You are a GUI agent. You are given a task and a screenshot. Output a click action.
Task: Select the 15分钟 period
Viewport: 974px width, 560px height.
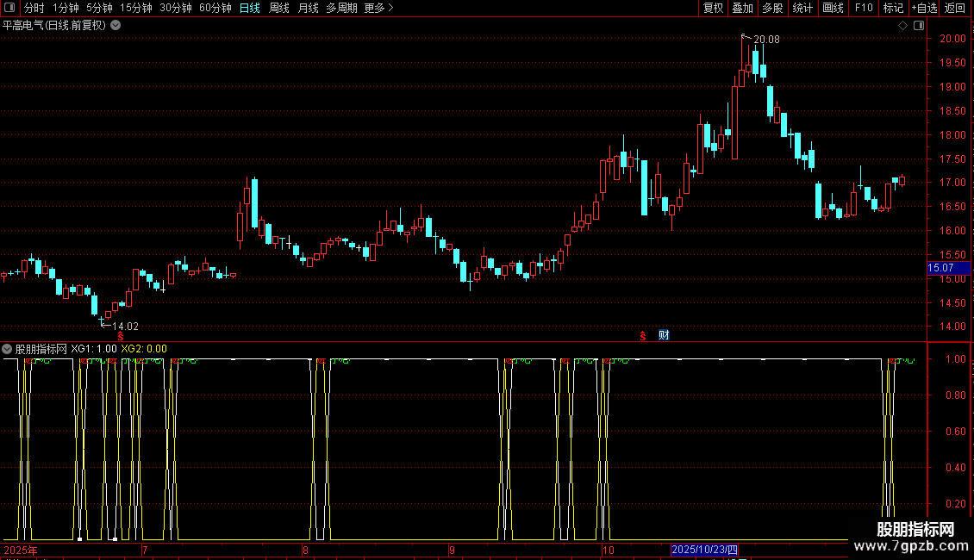[x=135, y=8]
